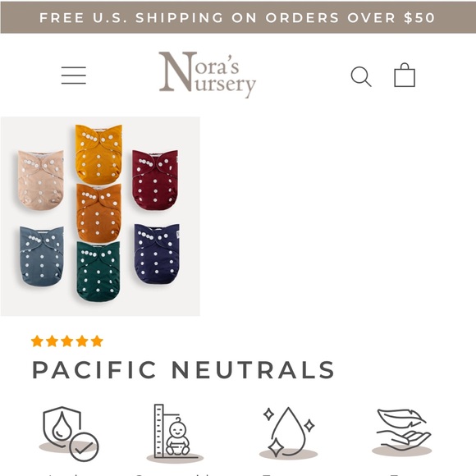Click the burgundy red diaper in image
This screenshot has width=476, height=476.
[155, 180]
